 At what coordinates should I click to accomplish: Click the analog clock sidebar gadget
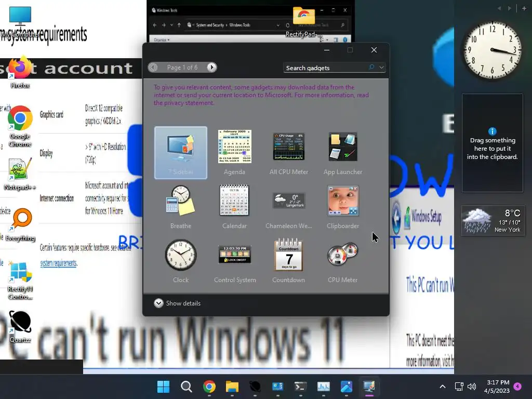click(x=493, y=50)
